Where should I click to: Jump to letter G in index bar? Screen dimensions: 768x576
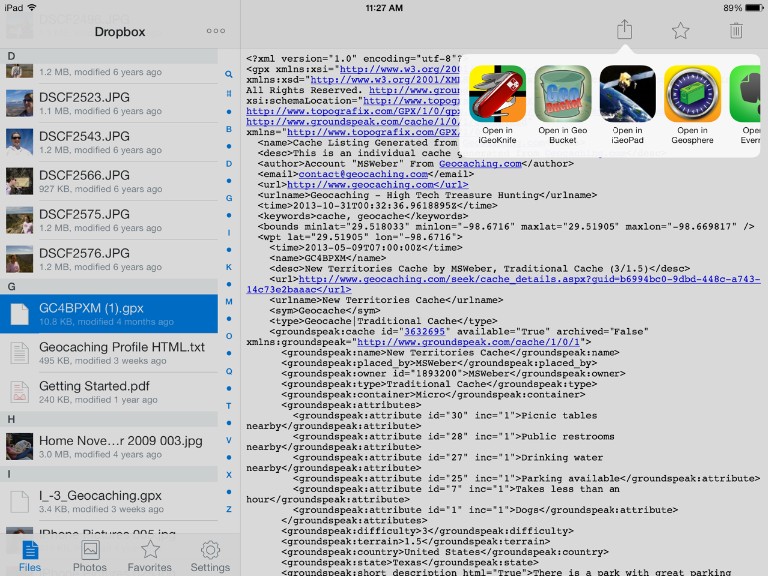(229, 198)
